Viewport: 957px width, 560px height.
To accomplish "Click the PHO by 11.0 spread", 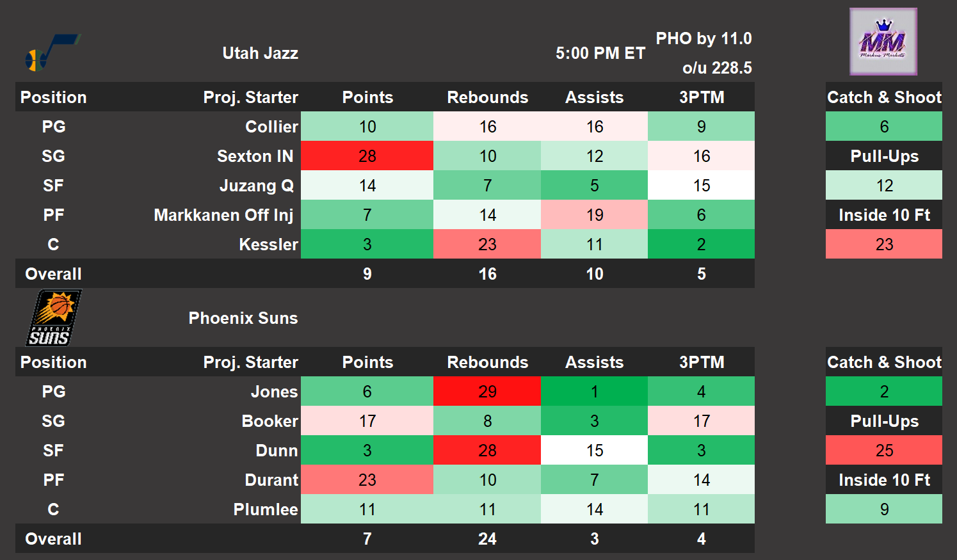I will click(x=704, y=38).
